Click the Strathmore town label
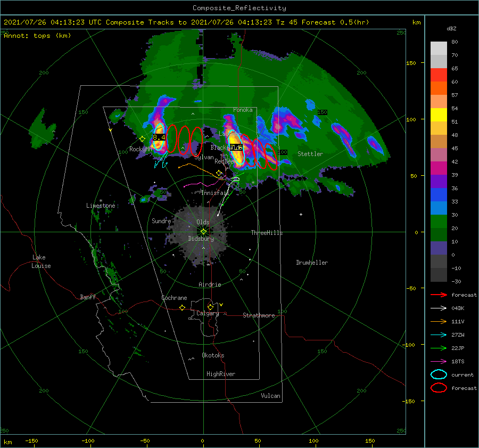479x448 pixels. [259, 315]
